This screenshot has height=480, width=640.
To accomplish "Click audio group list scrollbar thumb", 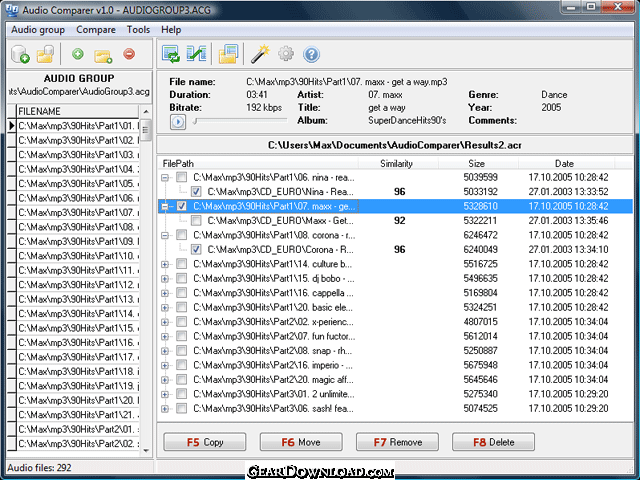I will [146, 130].
